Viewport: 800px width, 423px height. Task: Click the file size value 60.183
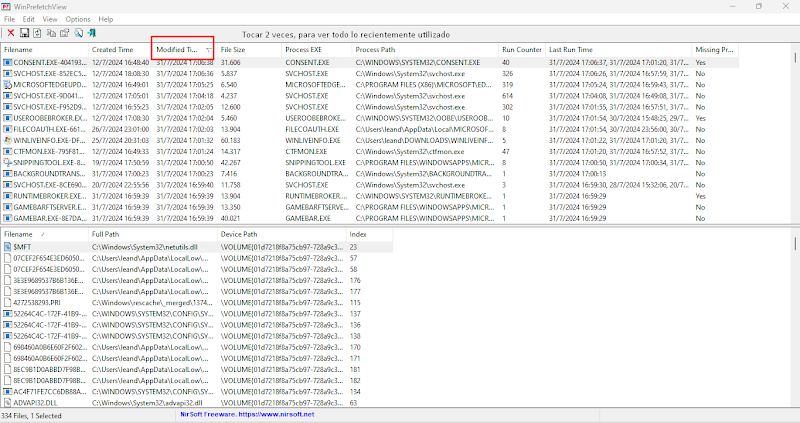tap(230, 140)
